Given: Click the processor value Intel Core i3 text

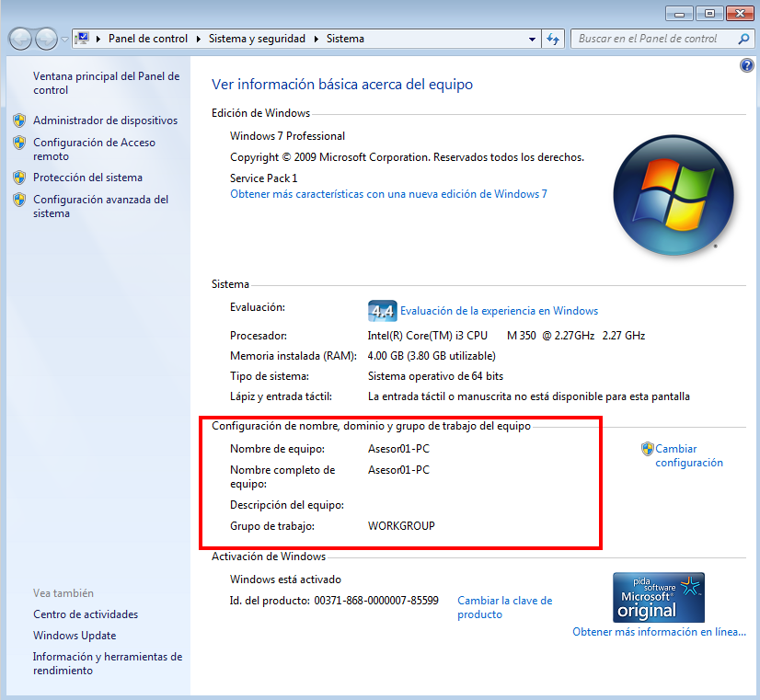Looking at the screenshot, I should click(x=506, y=336).
